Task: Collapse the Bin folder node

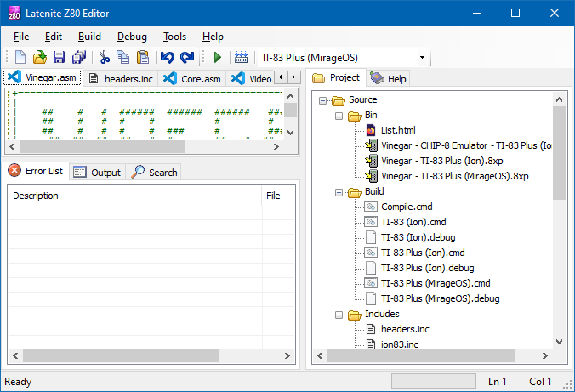Action: click(339, 116)
